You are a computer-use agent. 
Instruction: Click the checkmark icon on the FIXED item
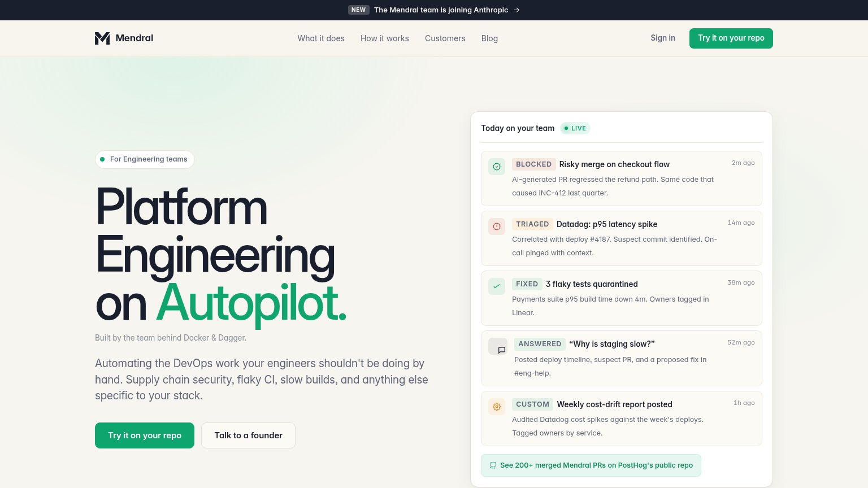pyautogui.click(x=497, y=286)
